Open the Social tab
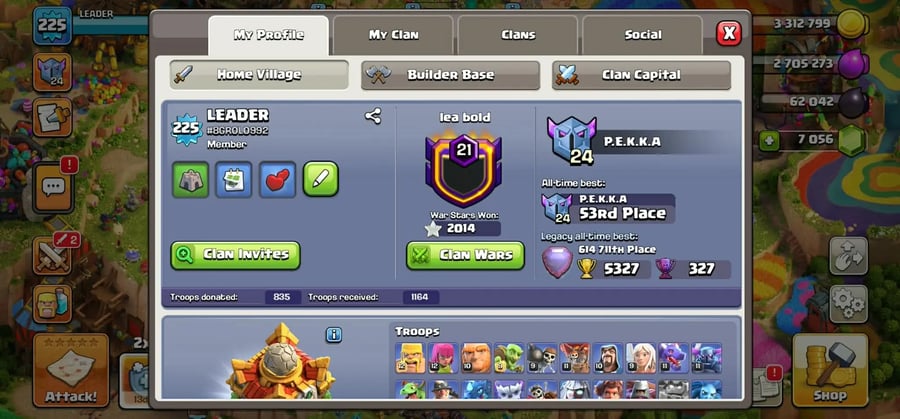The height and width of the screenshot is (419, 900). click(643, 35)
